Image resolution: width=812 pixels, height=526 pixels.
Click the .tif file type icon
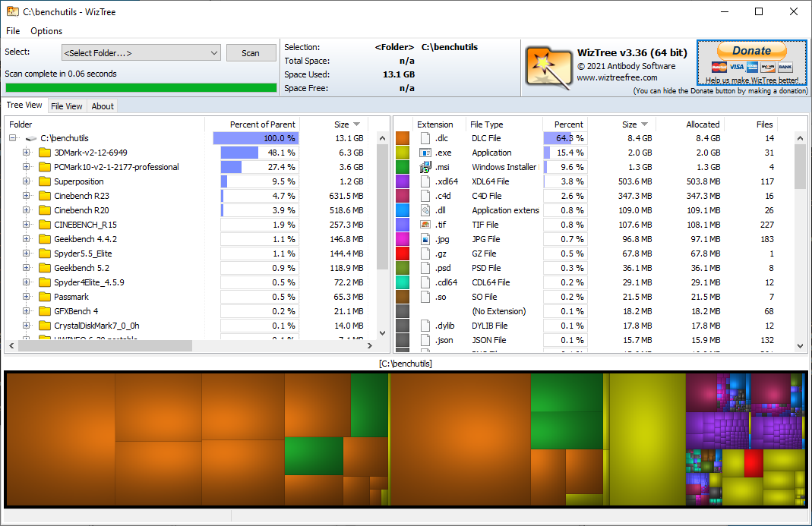tap(425, 225)
